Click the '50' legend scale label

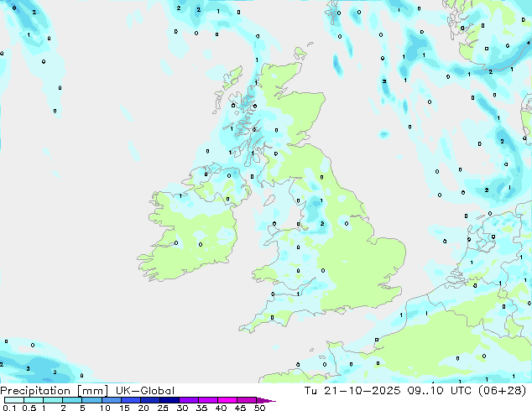coord(259,408)
